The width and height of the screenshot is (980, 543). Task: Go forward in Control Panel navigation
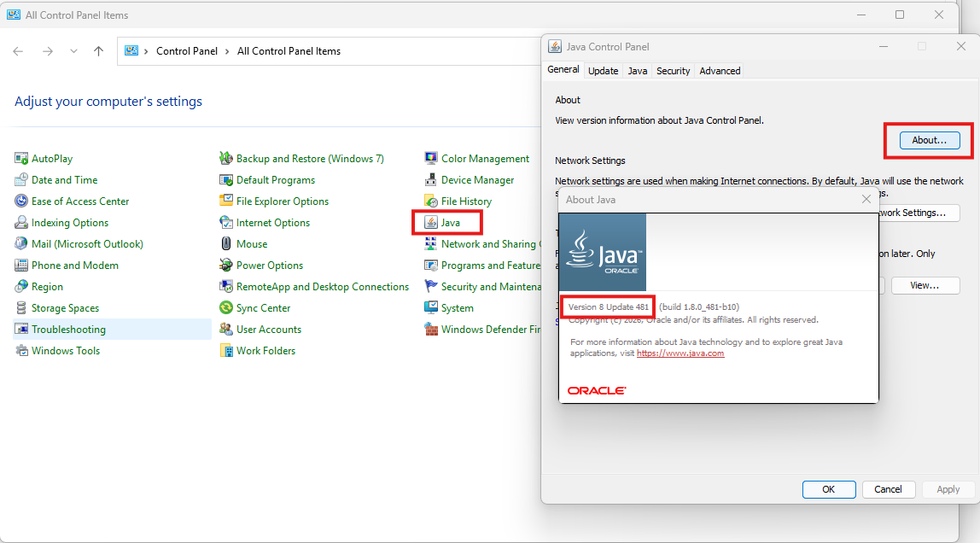(48, 51)
